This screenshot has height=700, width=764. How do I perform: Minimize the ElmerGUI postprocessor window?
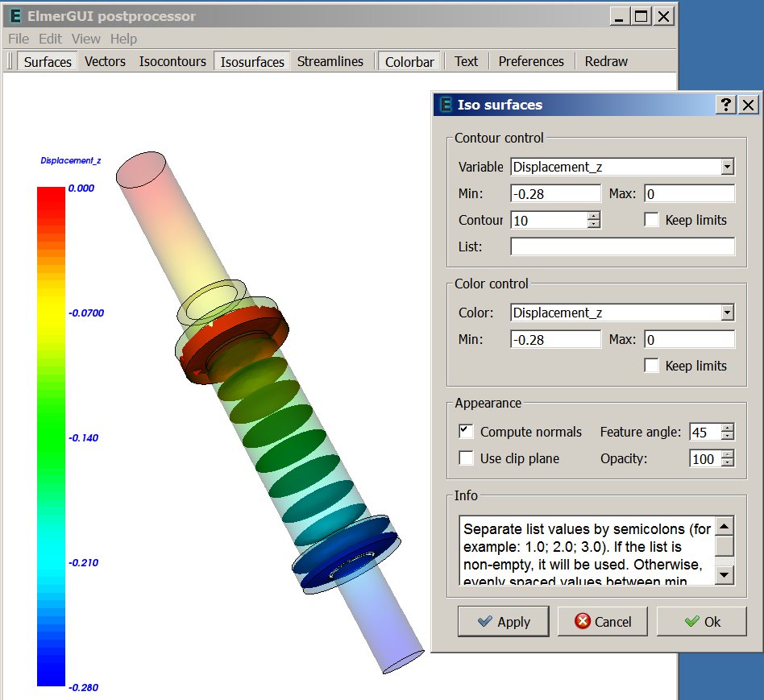tap(619, 17)
